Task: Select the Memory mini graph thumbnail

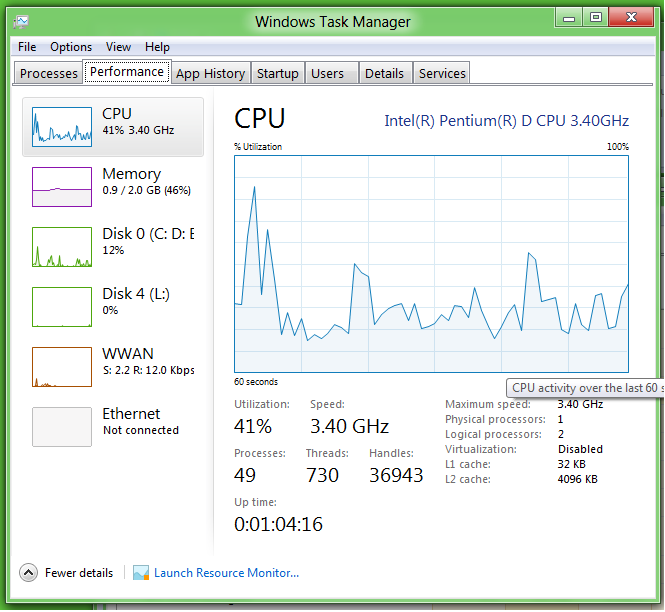Action: pos(62,187)
